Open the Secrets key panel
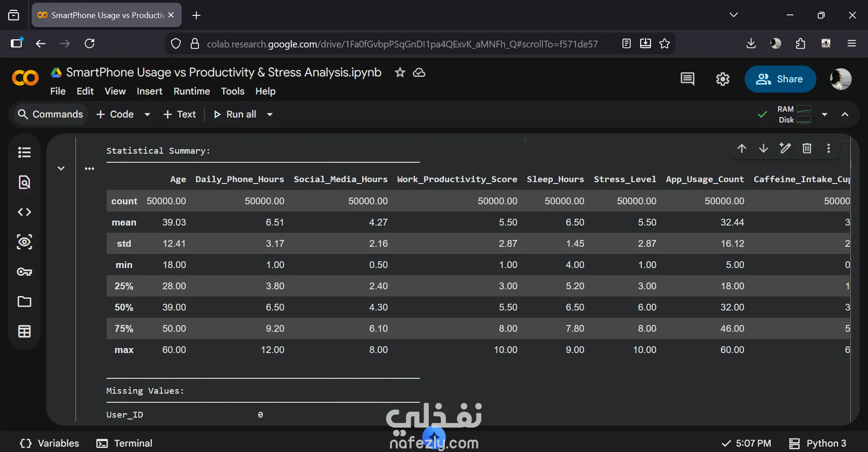This screenshot has width=868, height=452. tap(24, 272)
